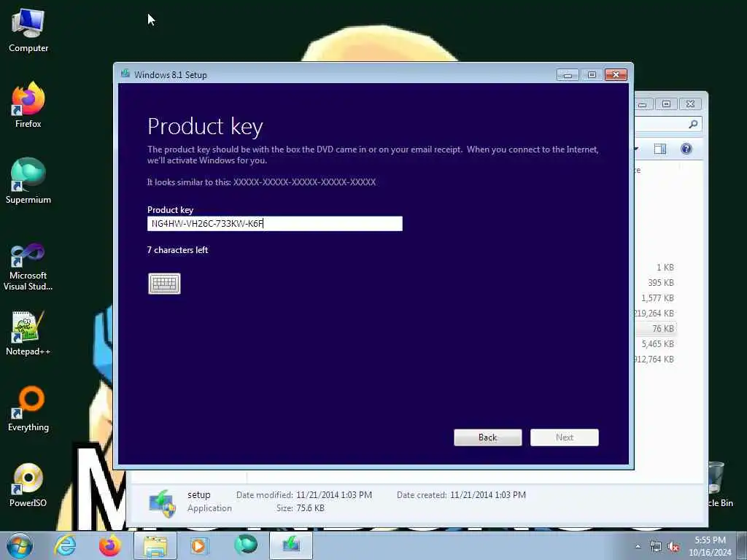Show hidden tray icons arrow

click(x=638, y=547)
